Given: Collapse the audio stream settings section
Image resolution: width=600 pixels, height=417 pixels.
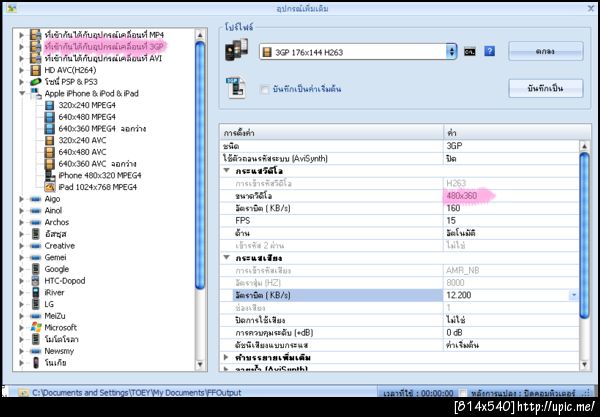Looking at the screenshot, I should tap(227, 257).
